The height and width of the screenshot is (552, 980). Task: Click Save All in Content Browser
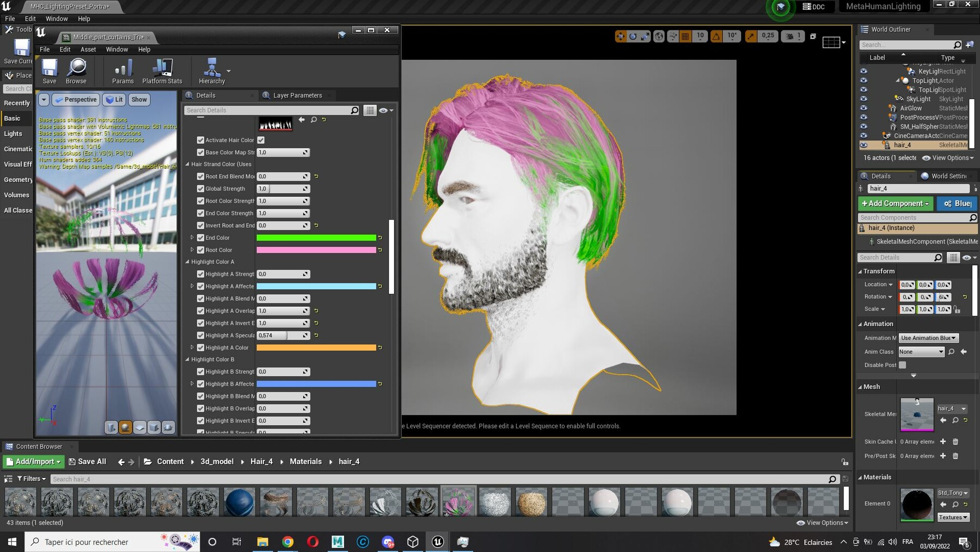click(x=87, y=462)
